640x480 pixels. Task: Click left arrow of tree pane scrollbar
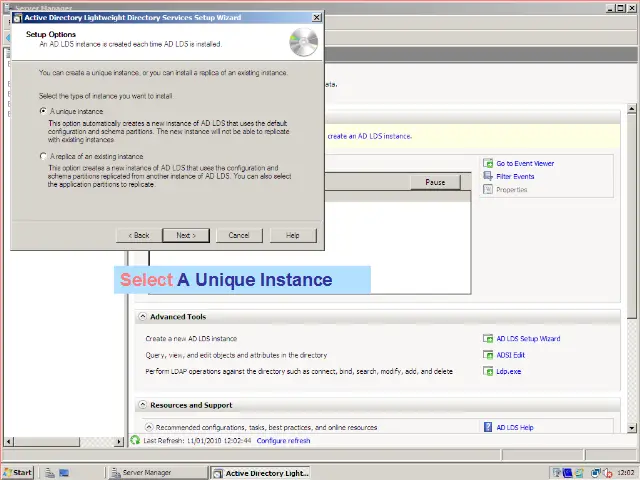click(x=8, y=441)
